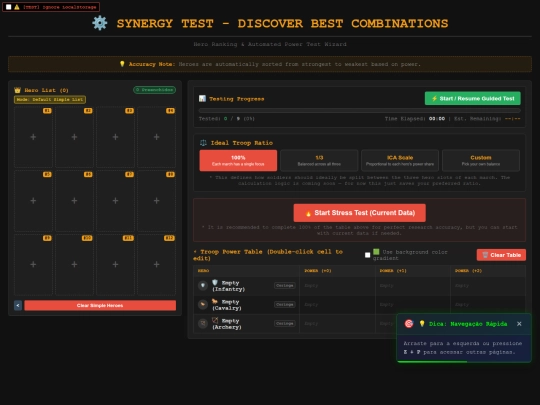Screen dimensions: 540x405
Task: Toggle the Ignore localStorage checkbox
Action: (x=9, y=7)
